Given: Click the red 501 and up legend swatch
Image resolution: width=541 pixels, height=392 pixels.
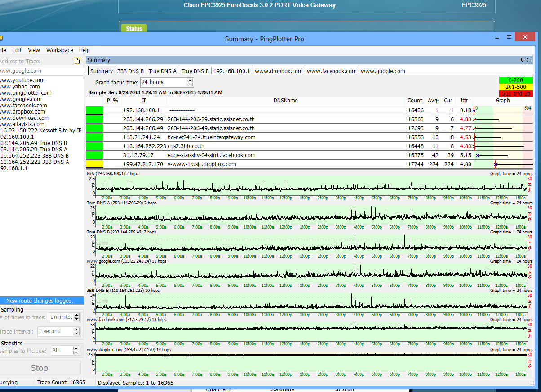Looking at the screenshot, I should (x=515, y=93).
